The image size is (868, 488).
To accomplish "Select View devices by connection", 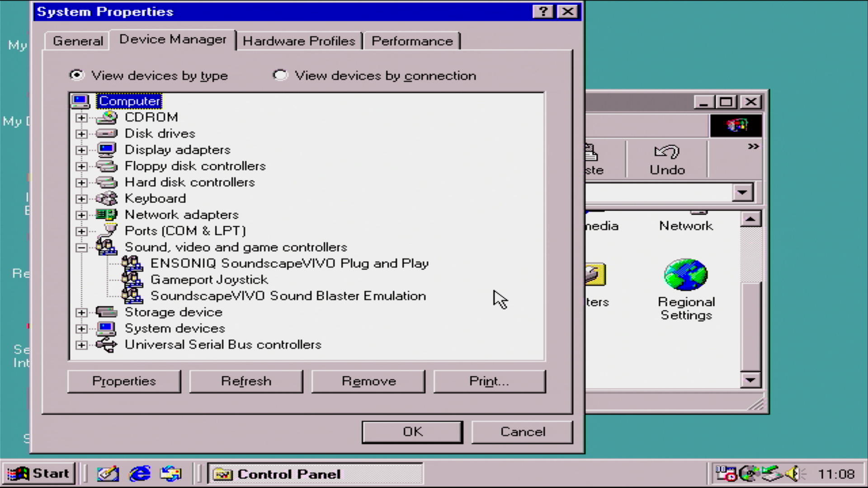I will [x=280, y=75].
